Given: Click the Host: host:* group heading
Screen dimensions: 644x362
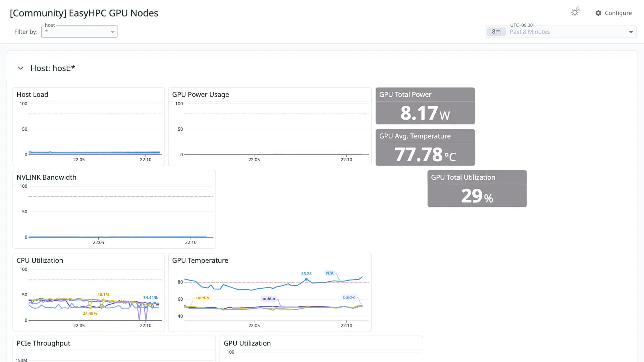Looking at the screenshot, I should point(53,68).
